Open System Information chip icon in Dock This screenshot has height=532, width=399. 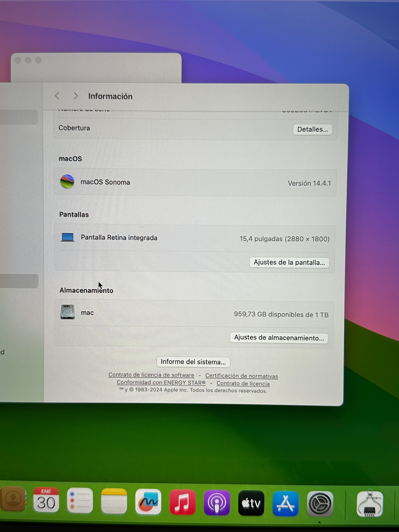tap(370, 503)
